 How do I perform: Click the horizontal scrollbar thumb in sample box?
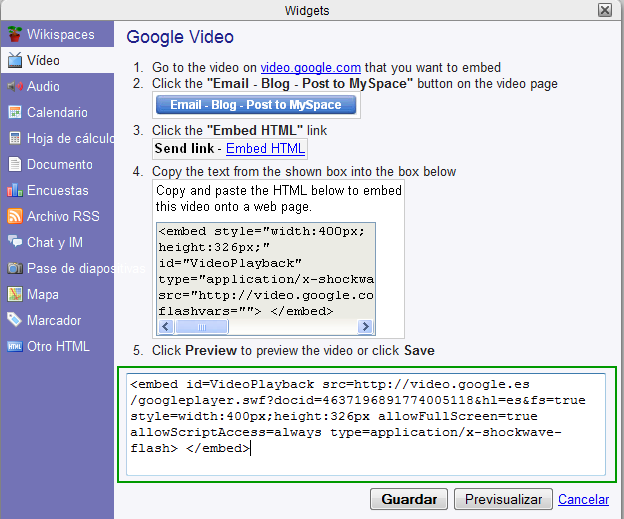(202, 327)
